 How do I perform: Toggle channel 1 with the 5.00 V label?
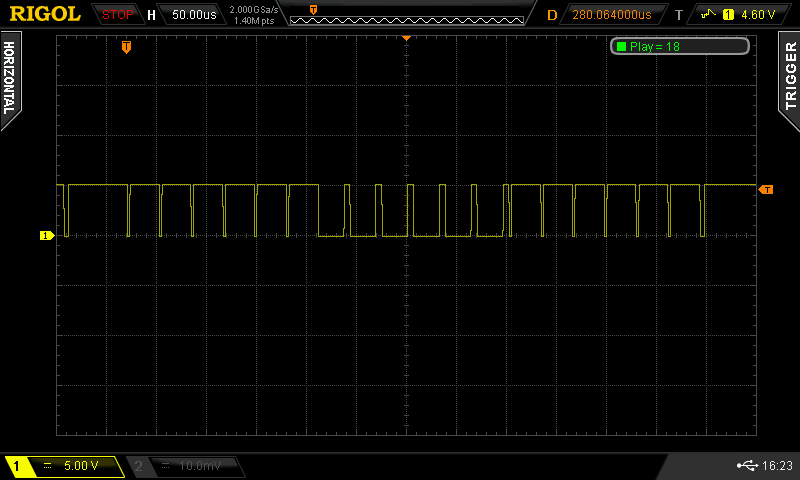(62, 466)
